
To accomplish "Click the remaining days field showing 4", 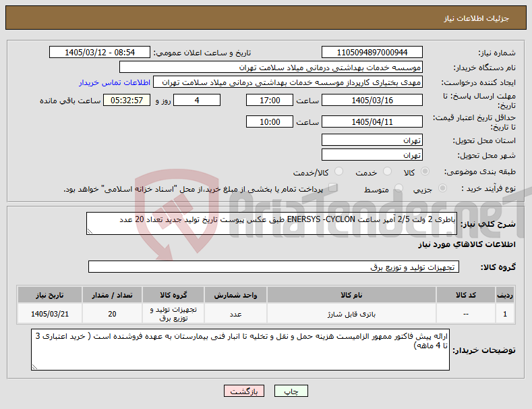I will coord(197,100).
